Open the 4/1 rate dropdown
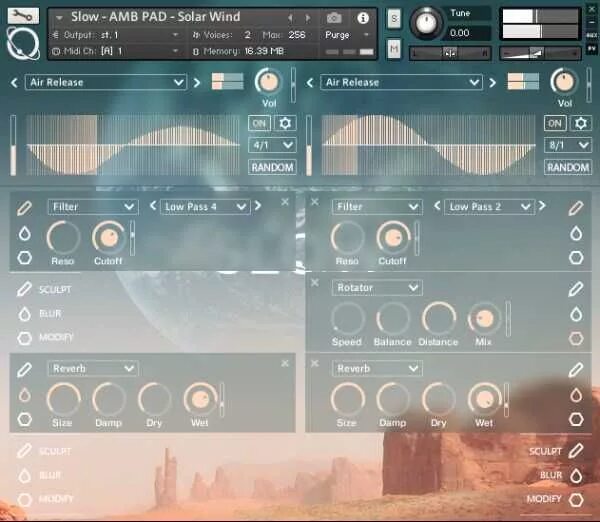The width and height of the screenshot is (600, 522). tap(272, 145)
